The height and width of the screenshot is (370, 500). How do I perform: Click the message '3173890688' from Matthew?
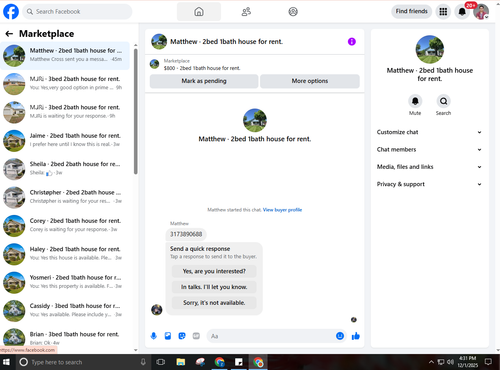[186, 234]
